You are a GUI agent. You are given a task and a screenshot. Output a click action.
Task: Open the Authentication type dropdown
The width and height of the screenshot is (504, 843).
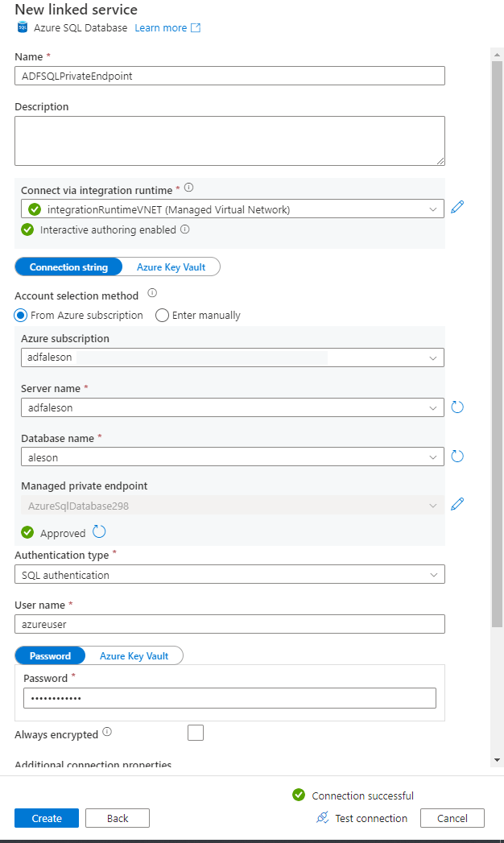tap(229, 574)
